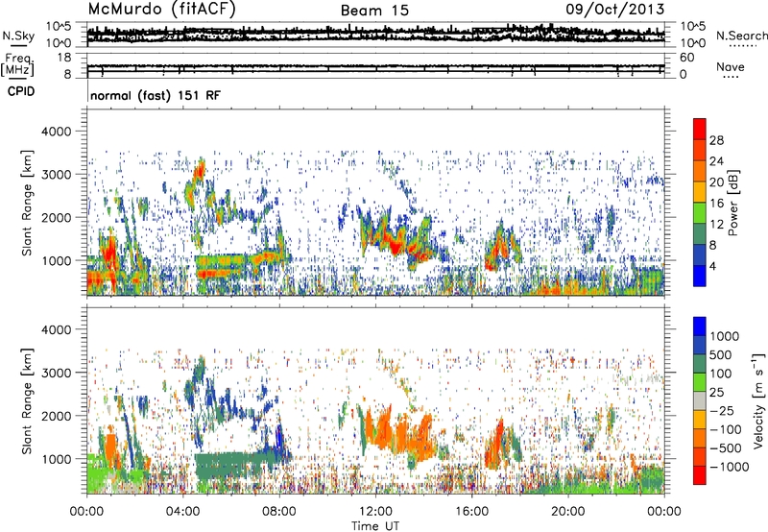
Task: Click the "4000" tick on the power panel
Action: pyautogui.click(x=56, y=132)
